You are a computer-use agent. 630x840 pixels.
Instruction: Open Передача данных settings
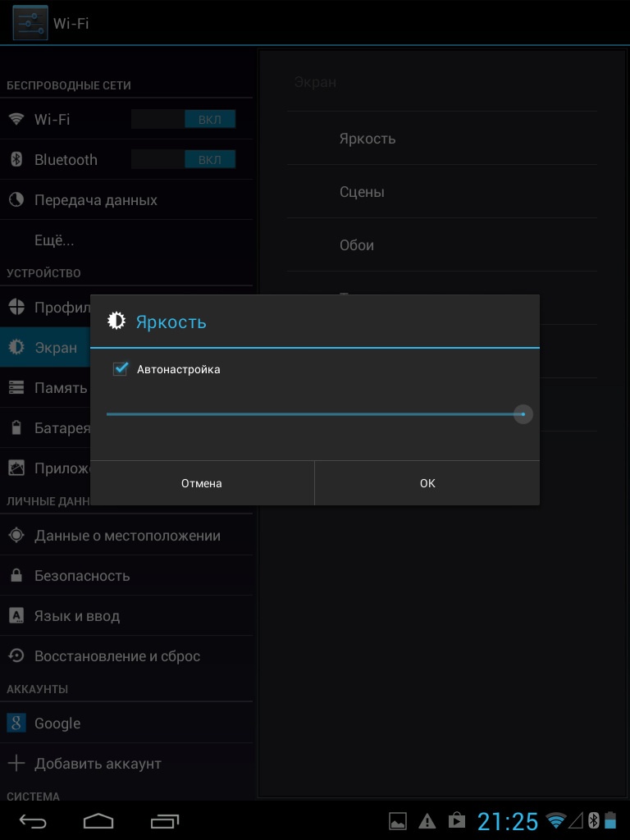click(x=95, y=200)
